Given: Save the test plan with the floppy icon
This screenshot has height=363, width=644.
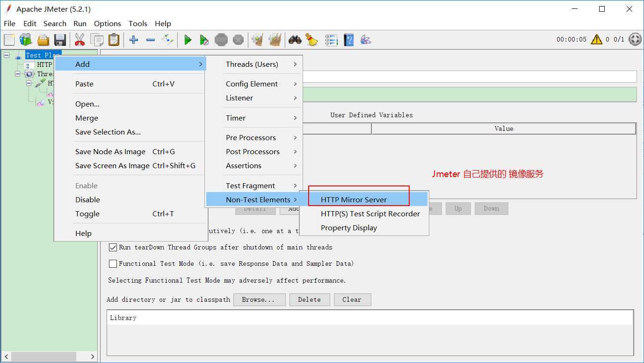Looking at the screenshot, I should [60, 40].
